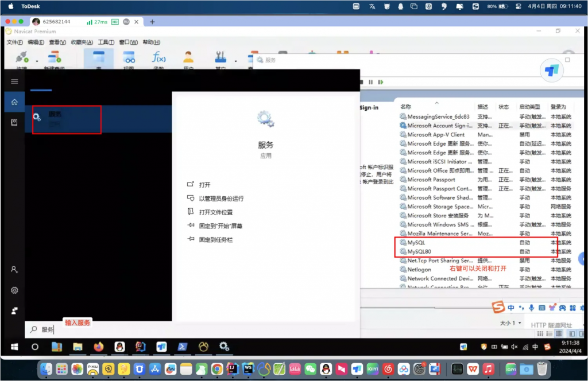Click the Services gear icon on the Windows taskbar
Screen dimensions: 588x381
point(224,347)
